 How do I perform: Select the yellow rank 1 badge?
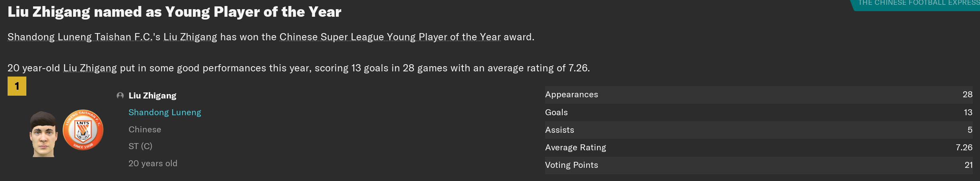pos(17,86)
